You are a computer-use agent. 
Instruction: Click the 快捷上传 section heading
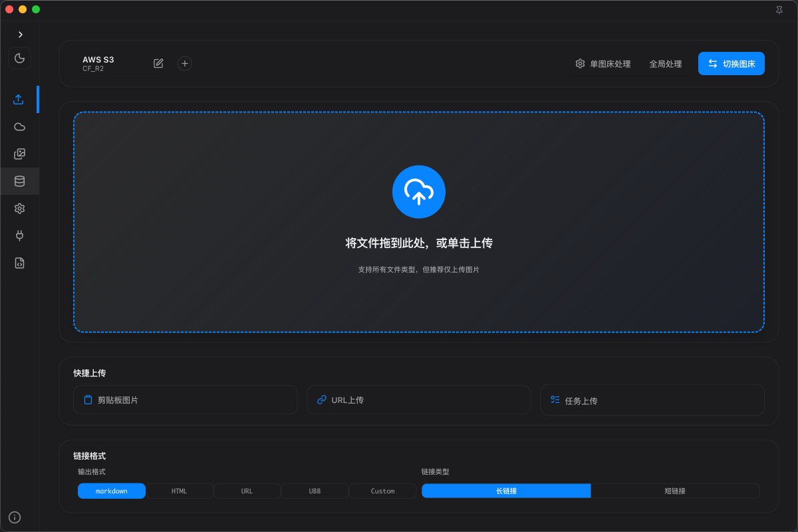click(90, 373)
